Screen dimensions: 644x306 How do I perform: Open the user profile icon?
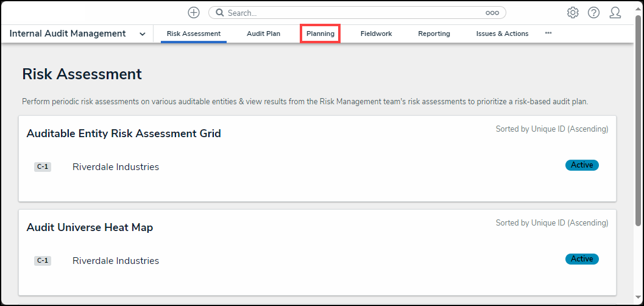pyautogui.click(x=615, y=13)
